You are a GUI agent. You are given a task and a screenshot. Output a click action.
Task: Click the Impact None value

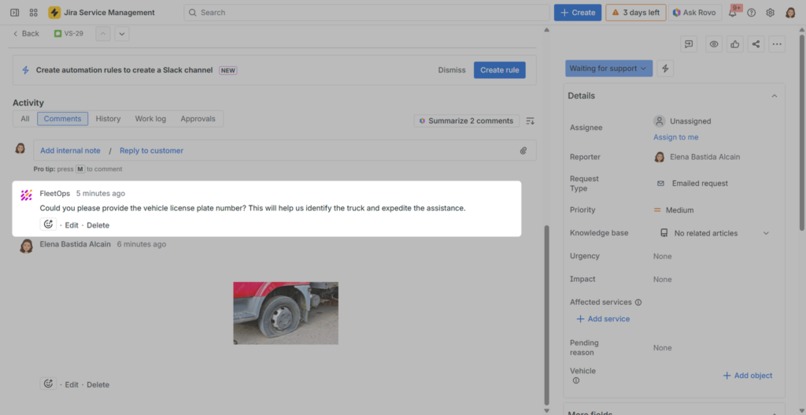(x=663, y=279)
